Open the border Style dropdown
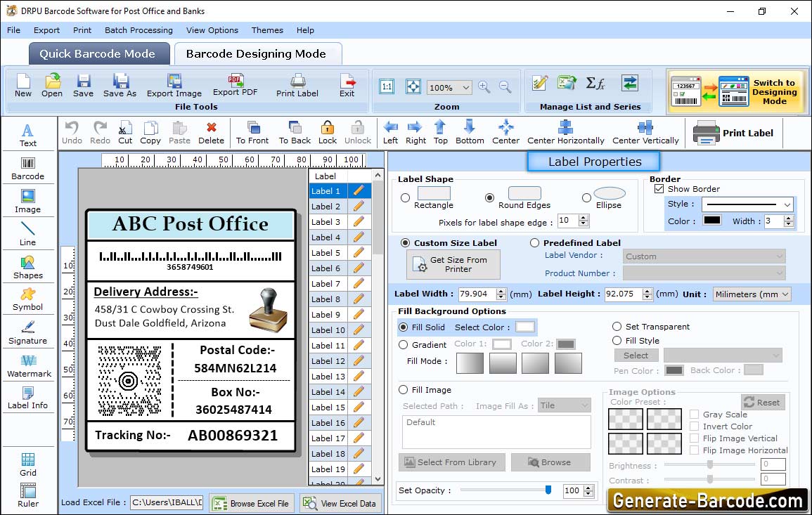 [787, 204]
